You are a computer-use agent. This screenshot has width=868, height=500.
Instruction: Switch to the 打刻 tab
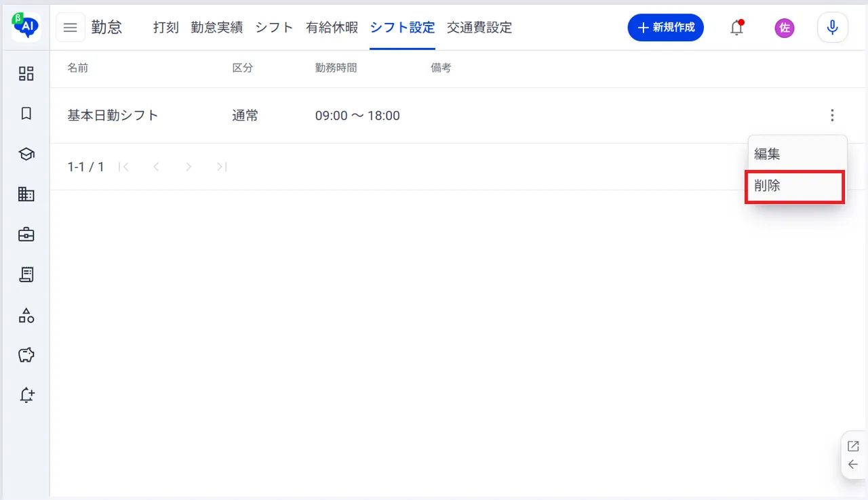166,28
